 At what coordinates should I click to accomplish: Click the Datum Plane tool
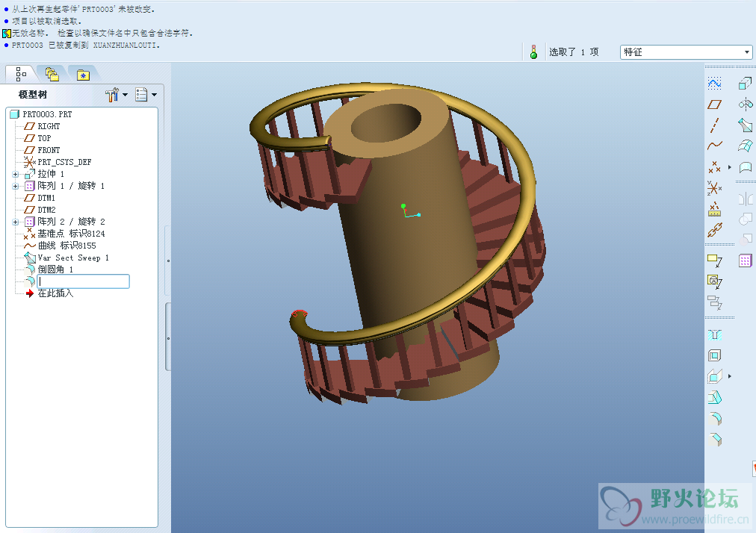[x=714, y=104]
